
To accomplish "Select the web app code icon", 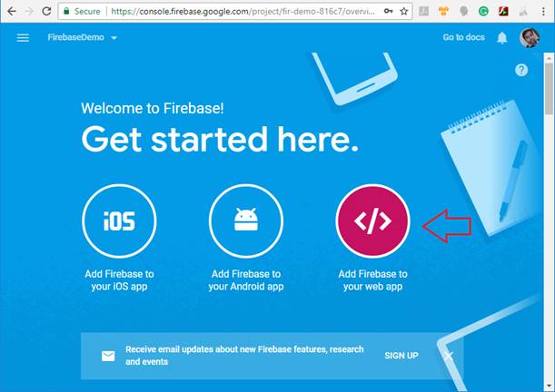I will click(372, 220).
